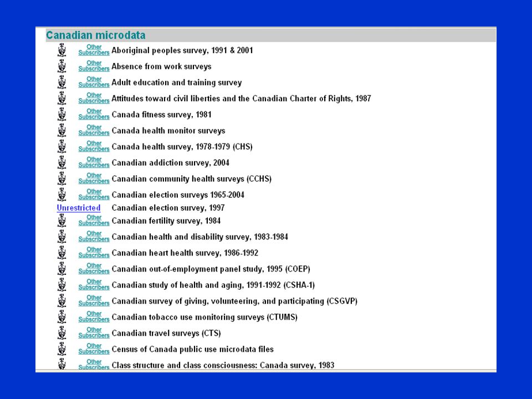Click Other Subscribers for Canadian health and disability survey
This screenshot has height=399, width=532.
[x=94, y=236]
